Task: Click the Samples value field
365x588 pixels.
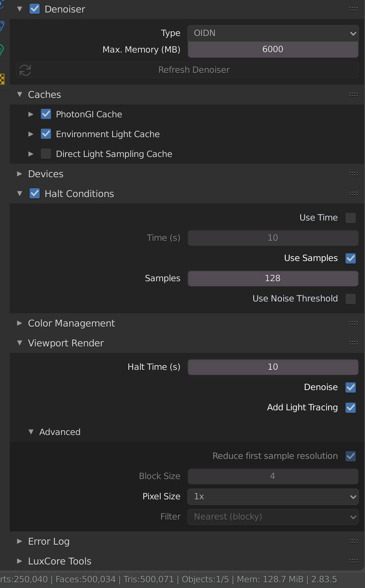Action: [273, 278]
